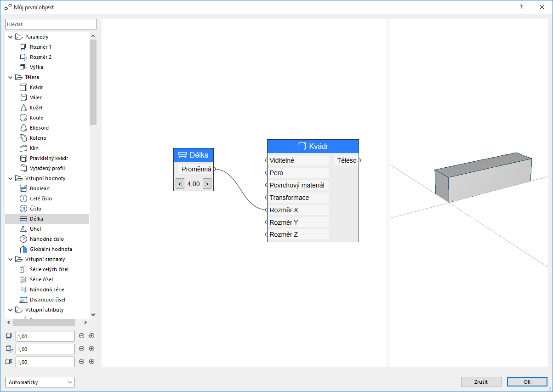Click the Délka icon in tree

click(23, 219)
